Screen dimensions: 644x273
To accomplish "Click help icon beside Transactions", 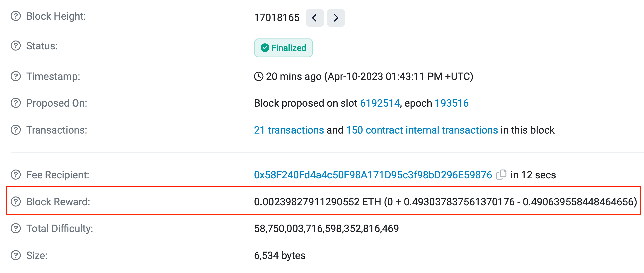I will click(x=16, y=130).
